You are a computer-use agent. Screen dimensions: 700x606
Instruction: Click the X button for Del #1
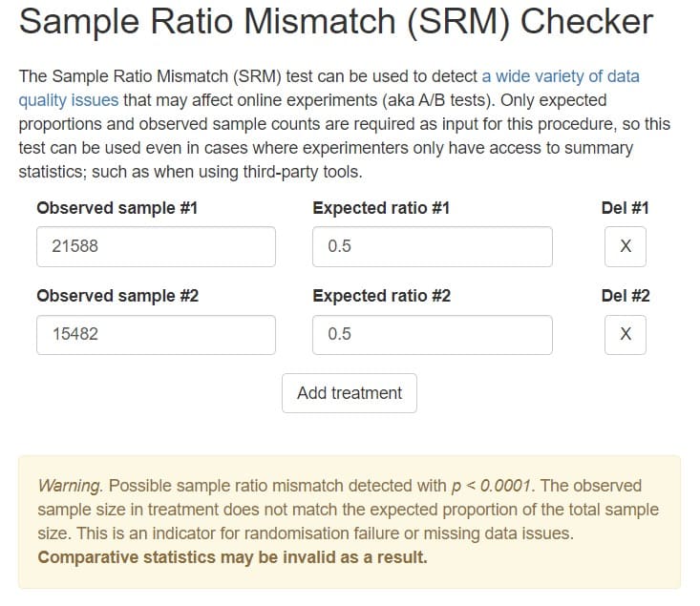(625, 246)
